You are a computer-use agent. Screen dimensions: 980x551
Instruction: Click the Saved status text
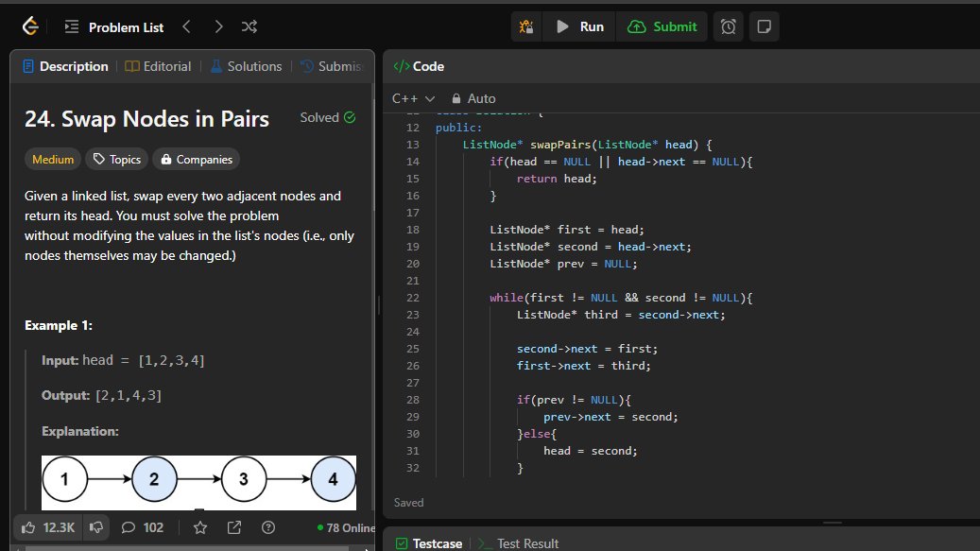point(409,502)
